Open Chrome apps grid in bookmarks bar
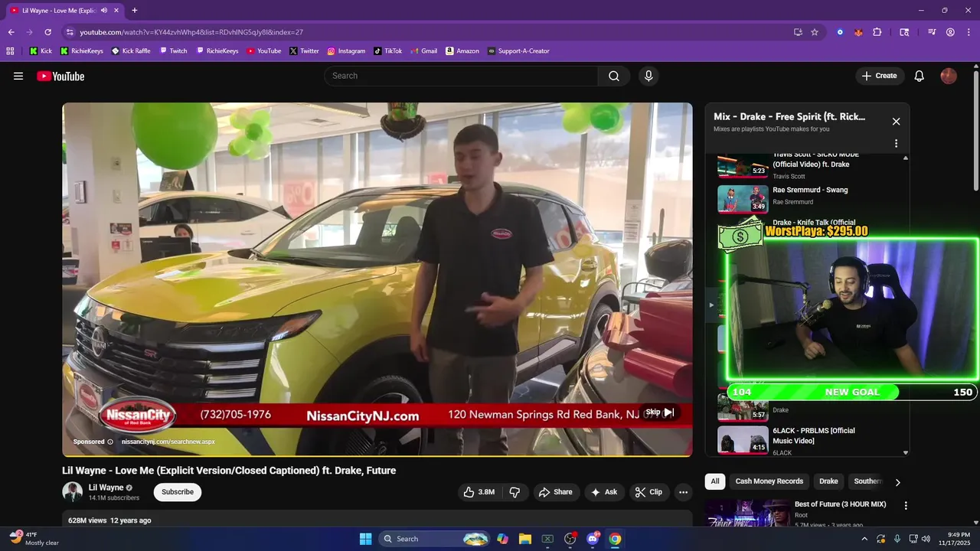 [x=10, y=51]
